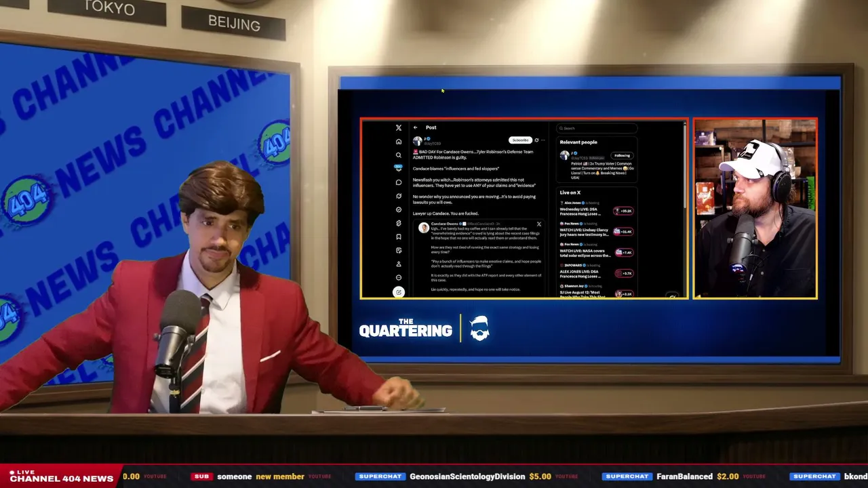Open the Chat bubble icon in sidebar

click(399, 182)
